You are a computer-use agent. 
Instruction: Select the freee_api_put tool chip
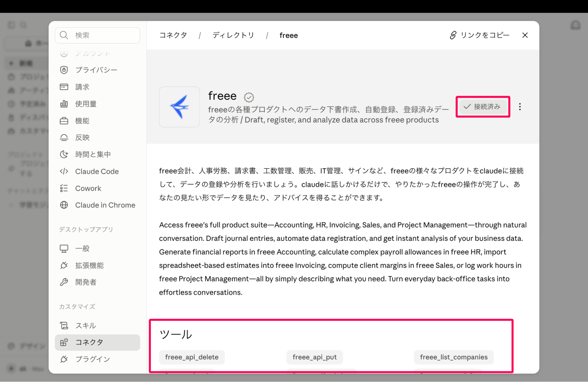315,357
